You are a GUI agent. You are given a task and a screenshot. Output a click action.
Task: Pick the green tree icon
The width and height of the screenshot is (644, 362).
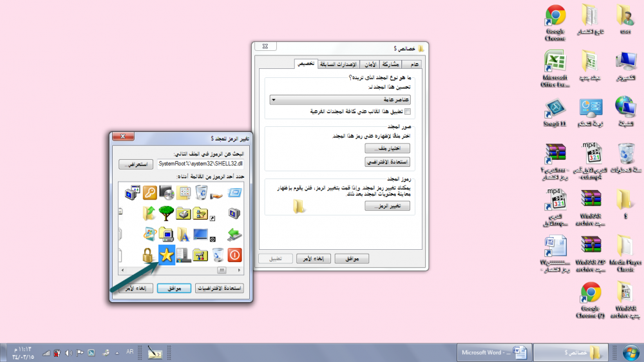[x=167, y=213]
